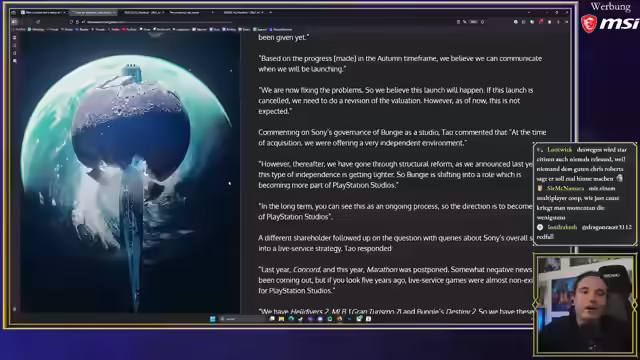
Task: Open the teal Edge icon in taskbar
Action: (x=291, y=319)
